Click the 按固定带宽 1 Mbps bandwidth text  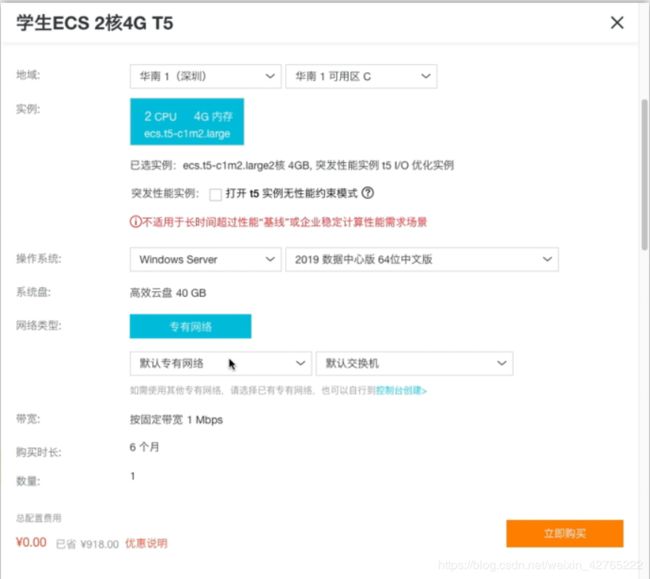click(176, 420)
